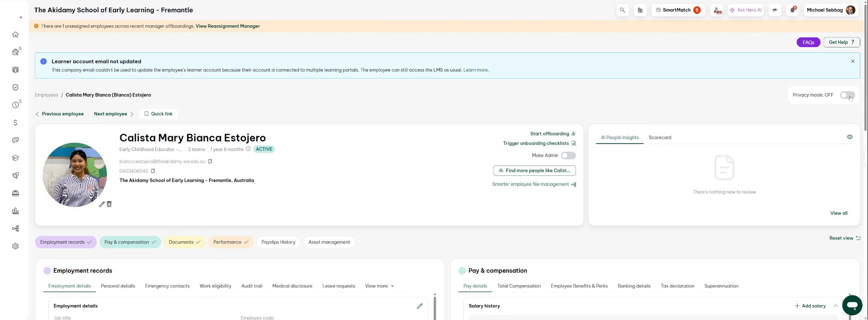This screenshot has width=868, height=320.
Task: Select the AI People Insights tab
Action: (x=620, y=137)
